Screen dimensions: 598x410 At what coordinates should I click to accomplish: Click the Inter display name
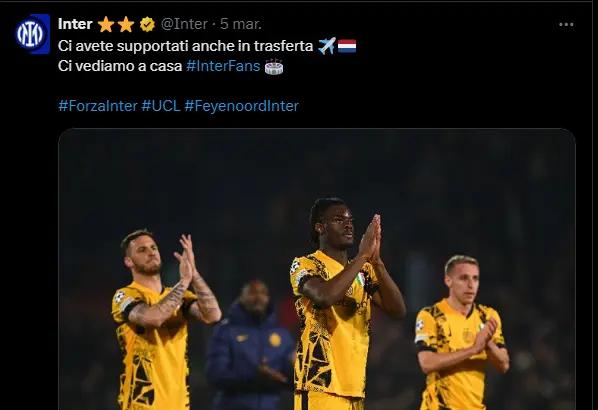click(75, 24)
